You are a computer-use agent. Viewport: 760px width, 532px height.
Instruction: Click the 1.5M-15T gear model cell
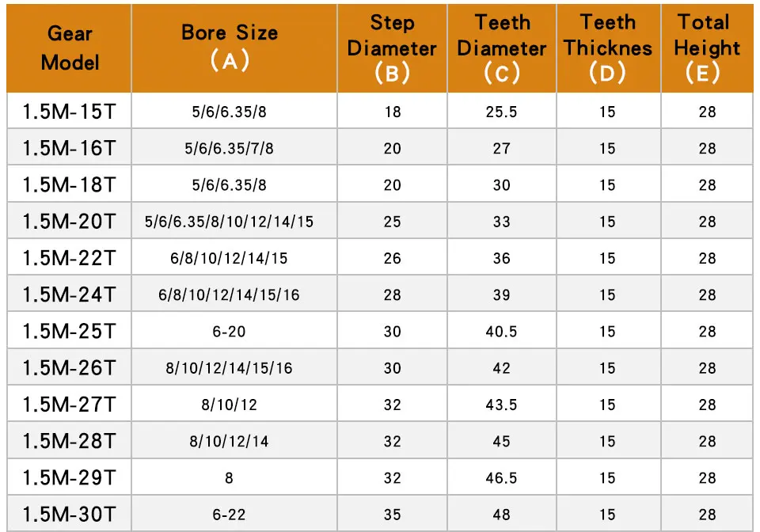tap(70, 111)
